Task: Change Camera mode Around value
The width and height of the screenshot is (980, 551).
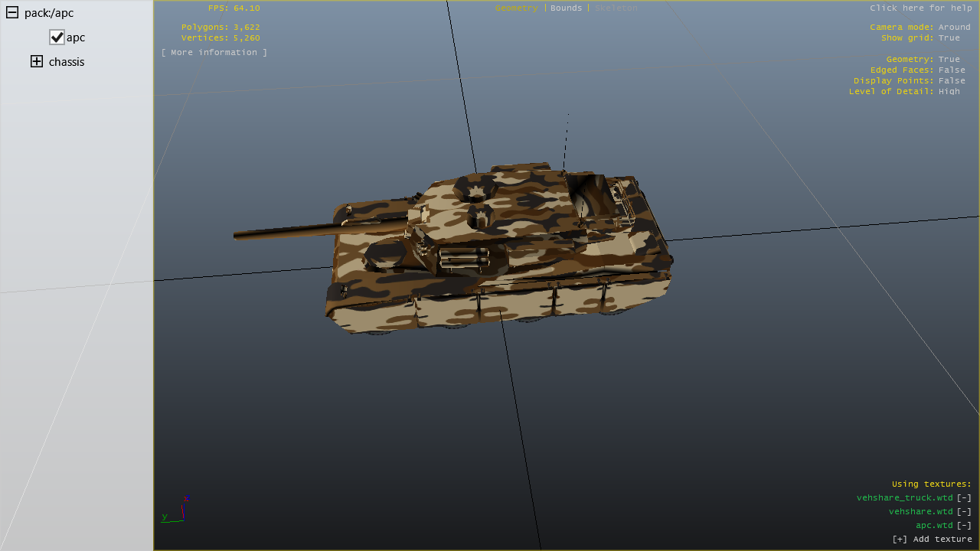Action: [955, 27]
